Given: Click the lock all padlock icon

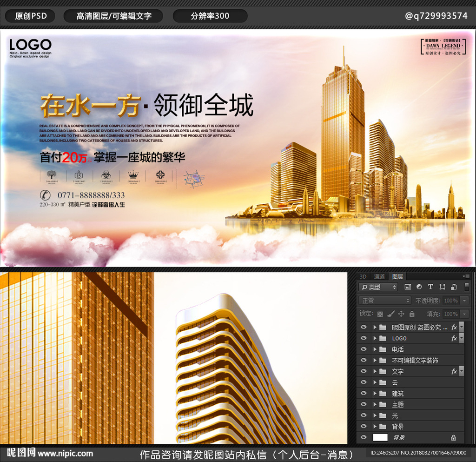Looking at the screenshot, I should (412, 314).
